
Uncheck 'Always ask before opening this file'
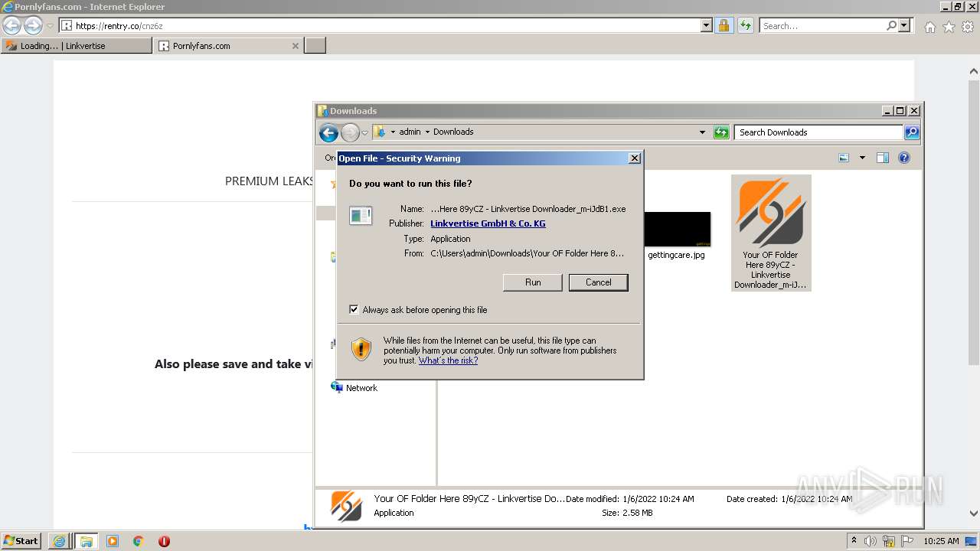(354, 310)
